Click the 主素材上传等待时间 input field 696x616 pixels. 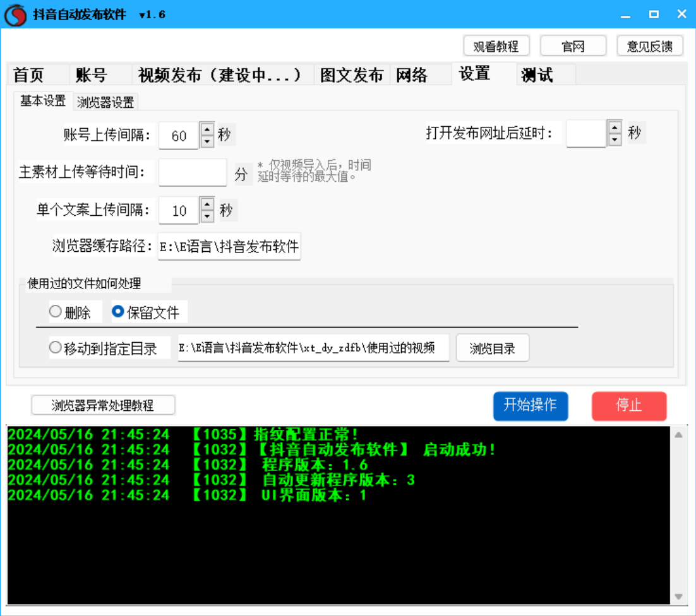click(x=193, y=172)
